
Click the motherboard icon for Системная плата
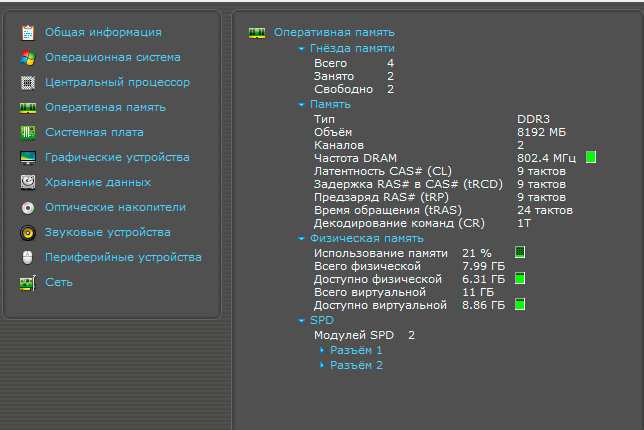click(x=28, y=133)
